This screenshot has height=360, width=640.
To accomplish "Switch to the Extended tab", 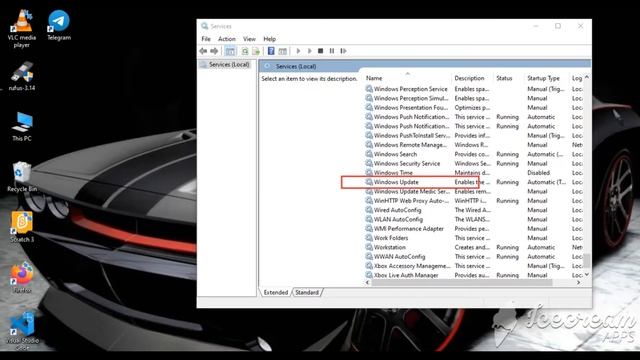I will (276, 292).
